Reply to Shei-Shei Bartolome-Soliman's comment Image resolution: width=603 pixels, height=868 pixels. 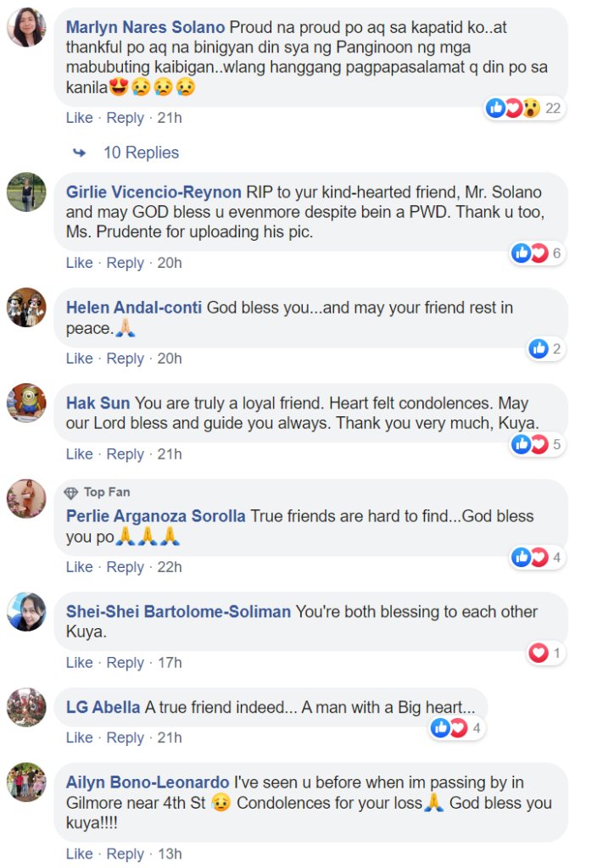click(125, 662)
